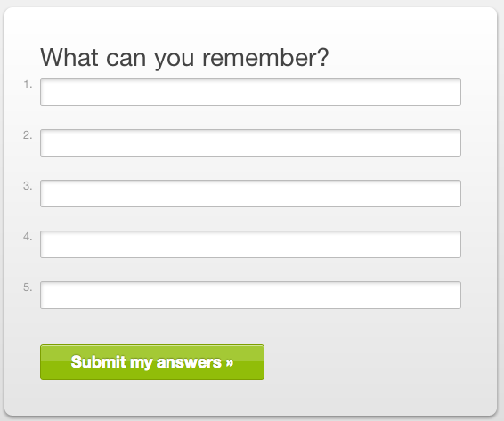Click the number 3. list label

tap(28, 186)
